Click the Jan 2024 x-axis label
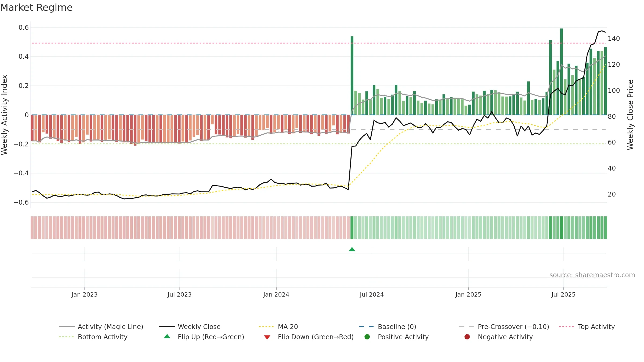Screen dimensions: 644x362 (x=276, y=295)
